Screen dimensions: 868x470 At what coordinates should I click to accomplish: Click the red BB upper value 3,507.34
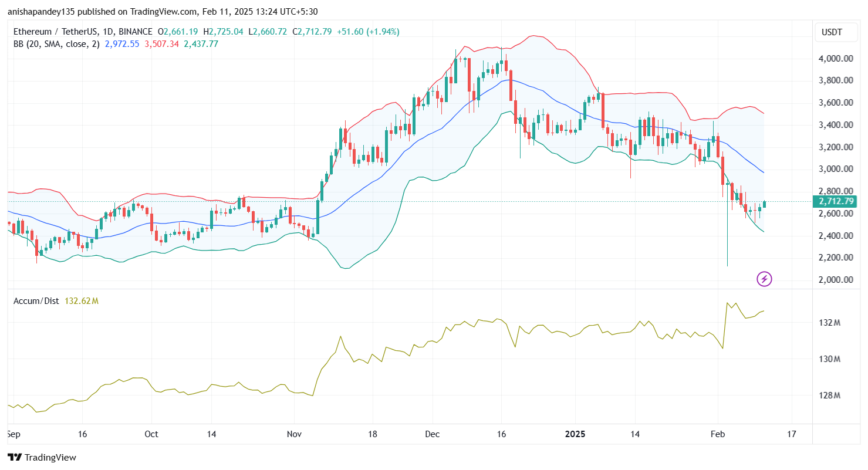coord(161,43)
